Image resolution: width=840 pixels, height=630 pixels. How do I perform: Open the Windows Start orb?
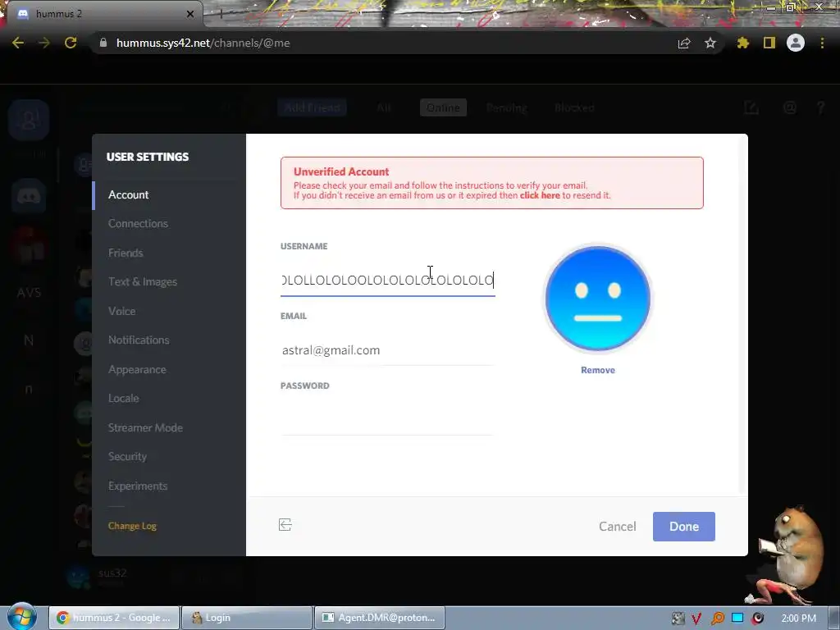click(x=22, y=617)
